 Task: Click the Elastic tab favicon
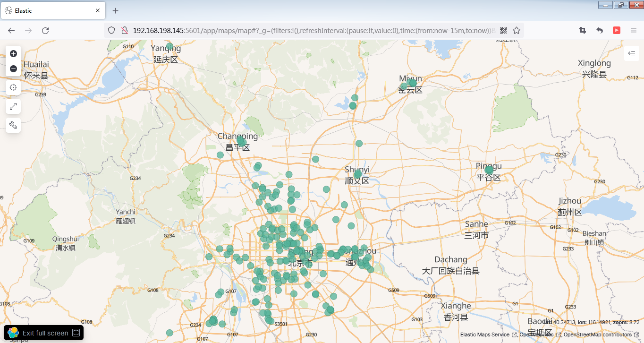(x=8, y=10)
